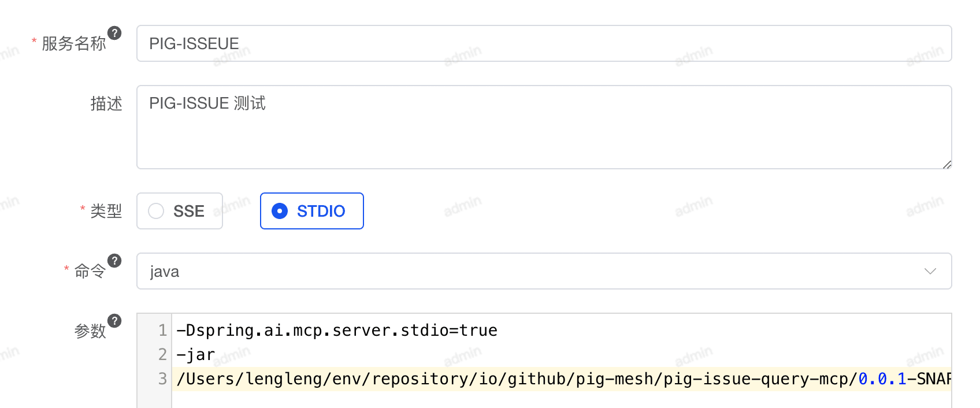
Task: Select the STDIO radio option
Action: (x=312, y=211)
